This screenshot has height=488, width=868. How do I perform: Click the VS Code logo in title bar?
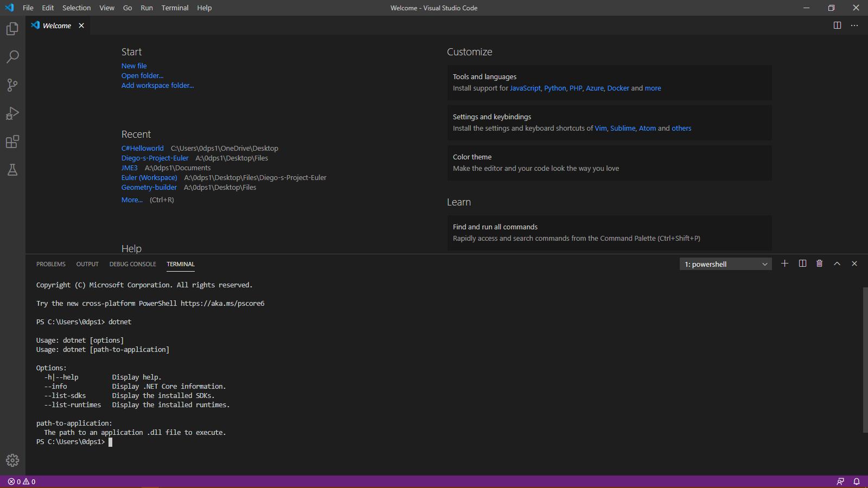(9, 8)
